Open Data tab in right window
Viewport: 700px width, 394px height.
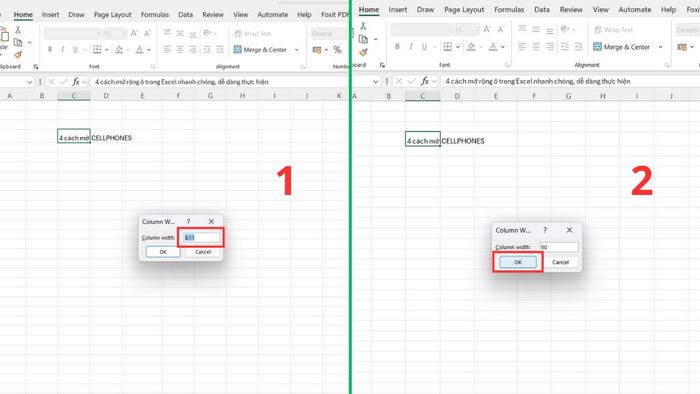pyautogui.click(x=542, y=9)
